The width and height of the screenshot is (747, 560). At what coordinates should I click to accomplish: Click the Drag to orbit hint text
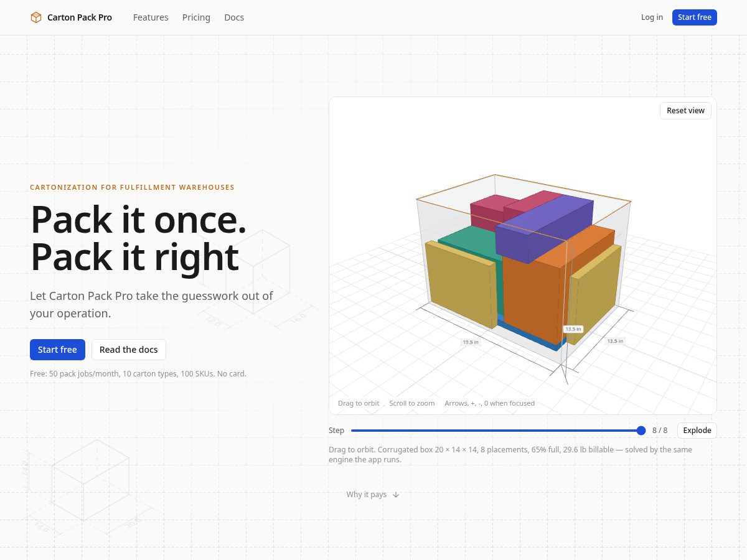coord(359,403)
